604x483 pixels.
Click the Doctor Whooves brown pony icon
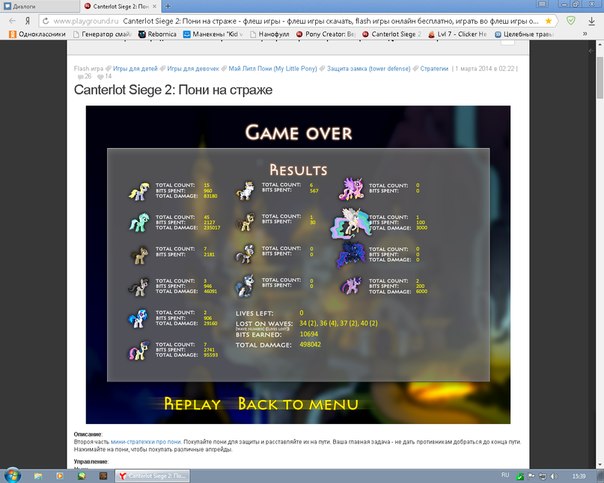(139, 255)
